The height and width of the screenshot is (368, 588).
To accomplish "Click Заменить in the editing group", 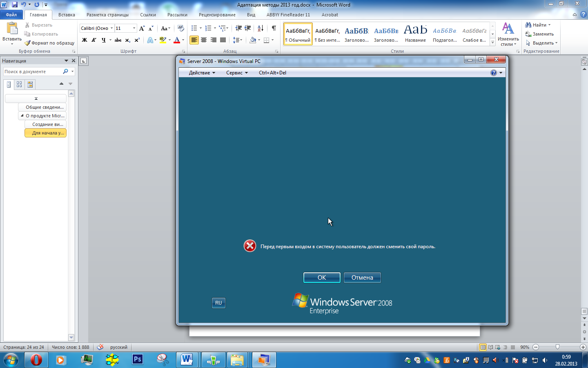I will [x=539, y=34].
